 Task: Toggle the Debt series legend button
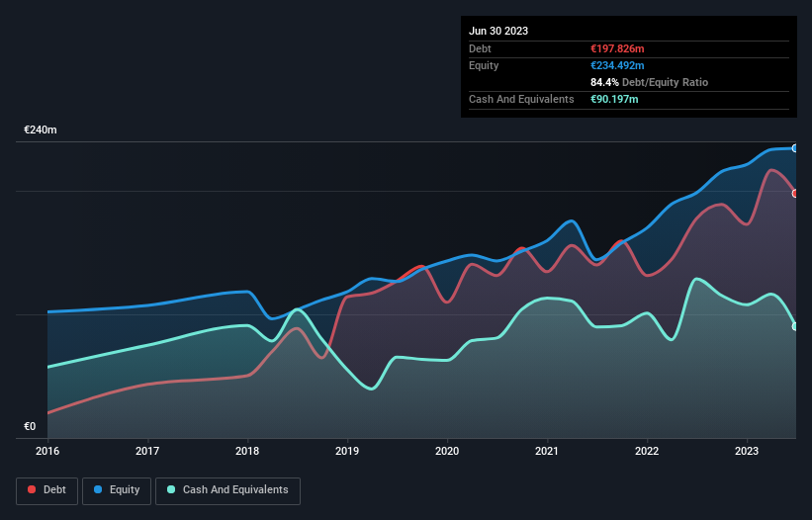pos(47,490)
